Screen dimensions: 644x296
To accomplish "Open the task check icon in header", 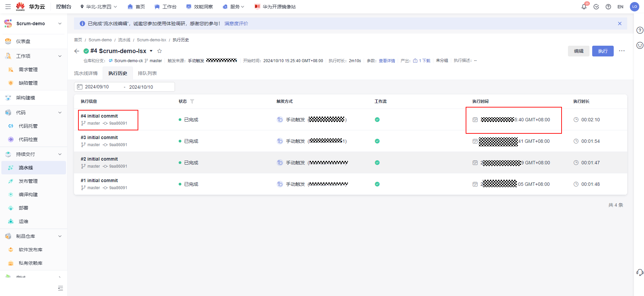I will tap(596, 7).
